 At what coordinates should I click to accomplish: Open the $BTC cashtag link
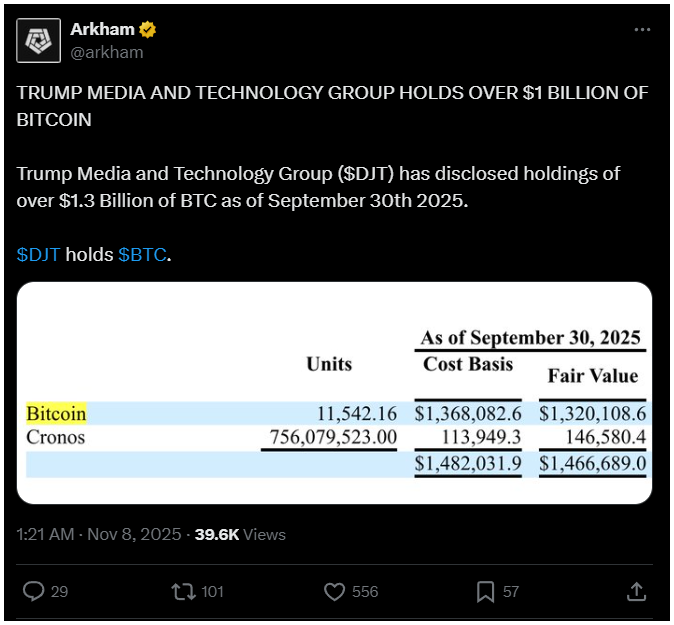142,254
